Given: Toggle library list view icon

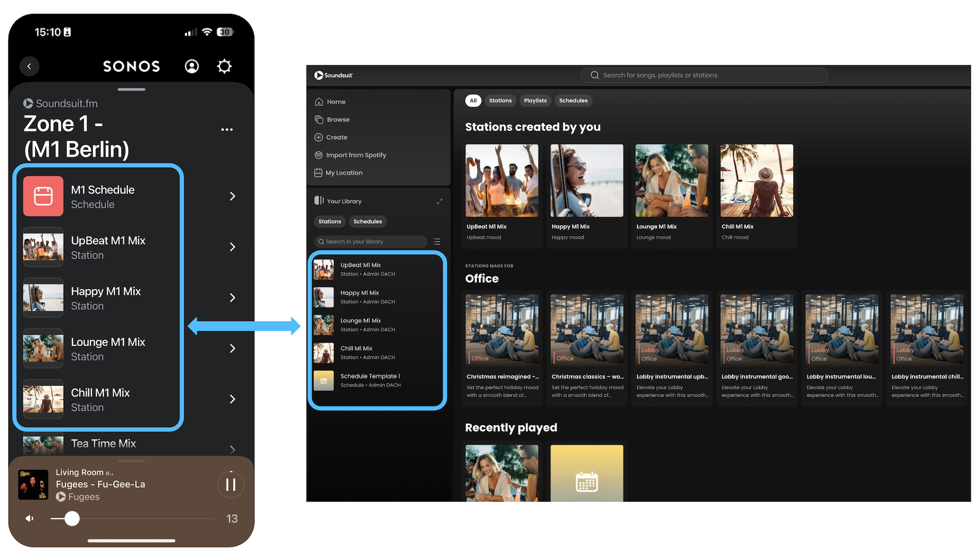Looking at the screenshot, I should click(436, 242).
